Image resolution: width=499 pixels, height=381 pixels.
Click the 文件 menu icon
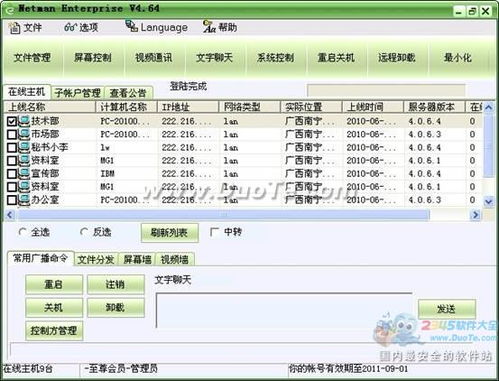point(14,28)
